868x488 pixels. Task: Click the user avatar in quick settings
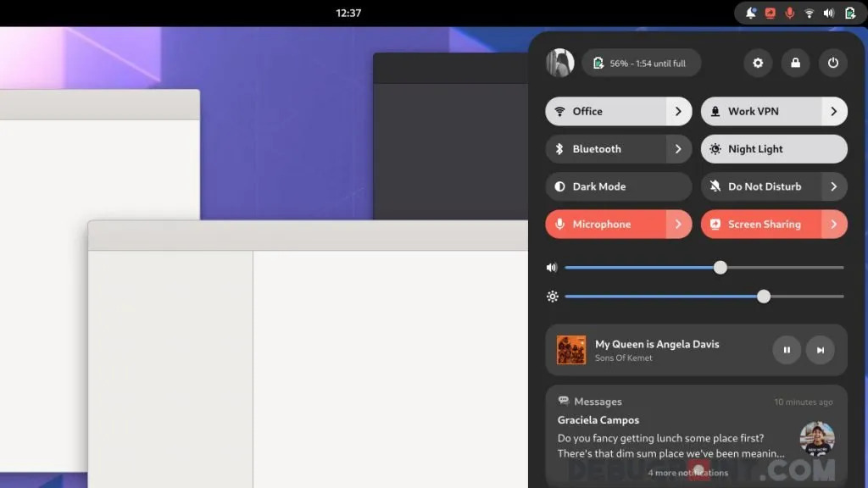(560, 63)
